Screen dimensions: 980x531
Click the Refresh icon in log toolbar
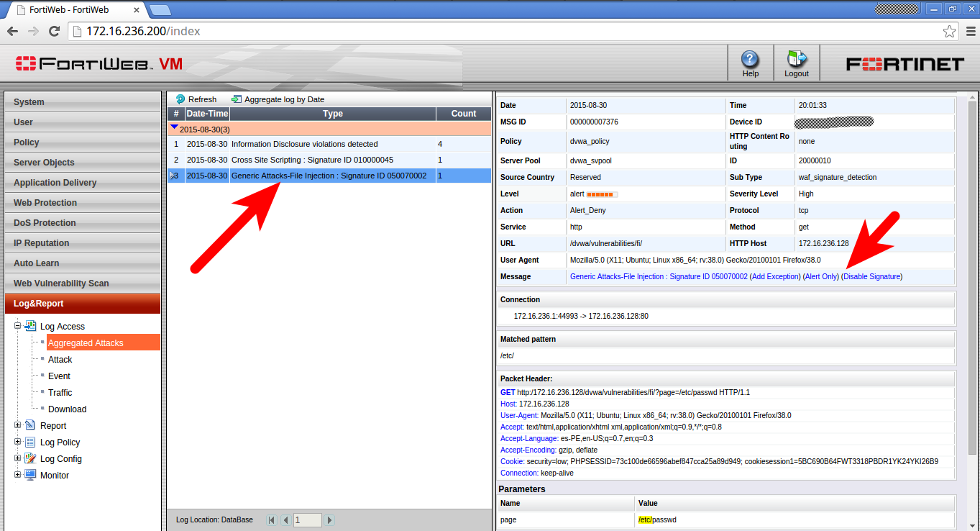pos(180,99)
